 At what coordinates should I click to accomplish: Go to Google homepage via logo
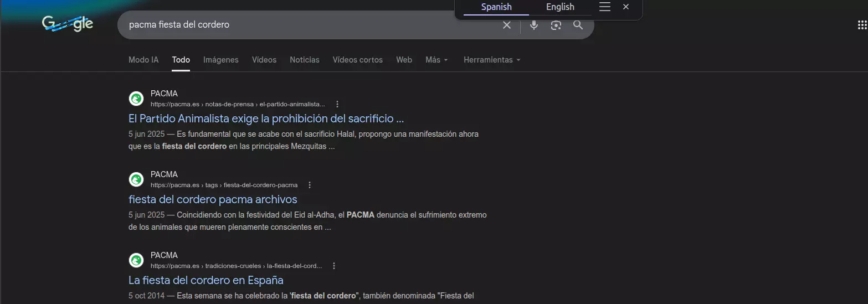[68, 24]
